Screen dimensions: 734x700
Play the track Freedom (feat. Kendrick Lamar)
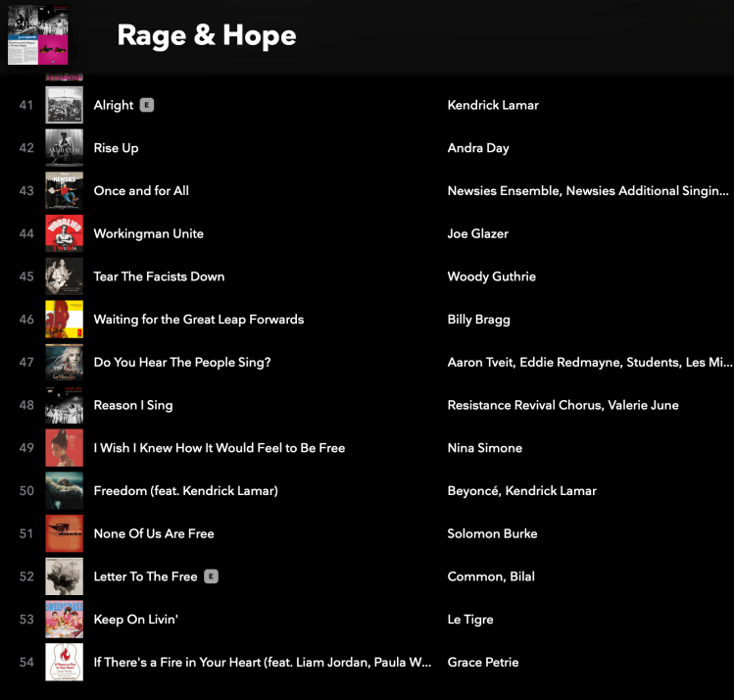[x=186, y=491]
